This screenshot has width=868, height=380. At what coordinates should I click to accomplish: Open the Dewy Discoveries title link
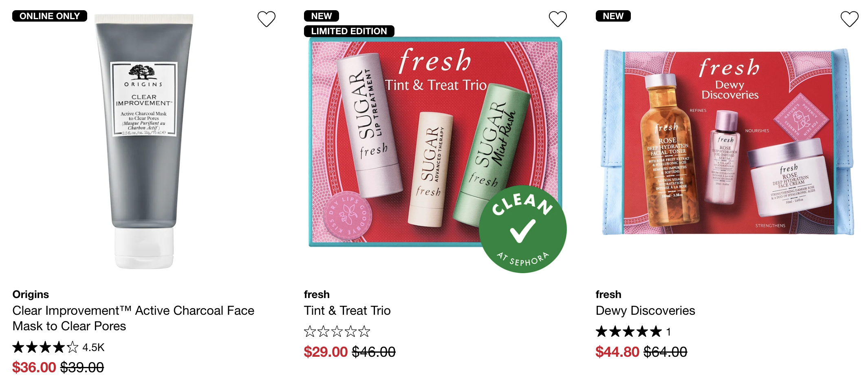(645, 311)
